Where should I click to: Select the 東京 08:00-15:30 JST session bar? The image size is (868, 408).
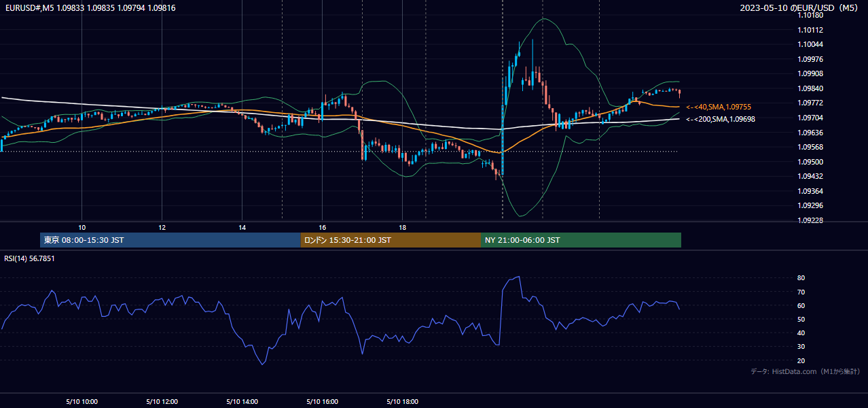[170, 240]
